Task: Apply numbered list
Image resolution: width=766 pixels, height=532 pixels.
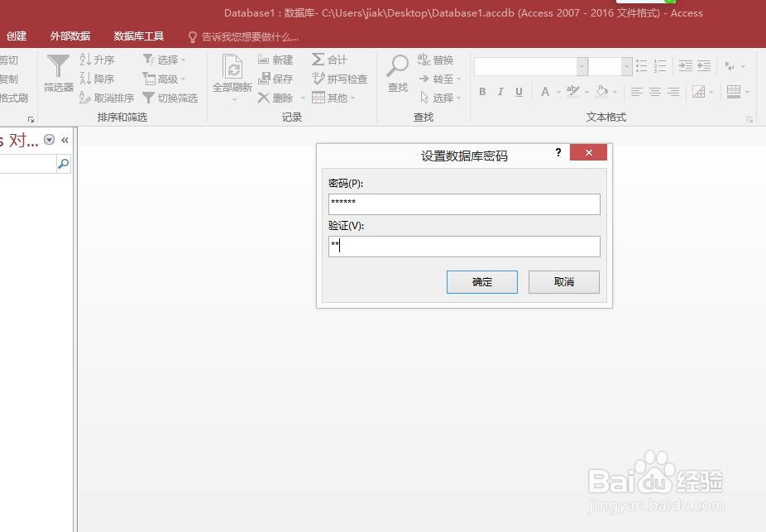Action: (x=660, y=66)
